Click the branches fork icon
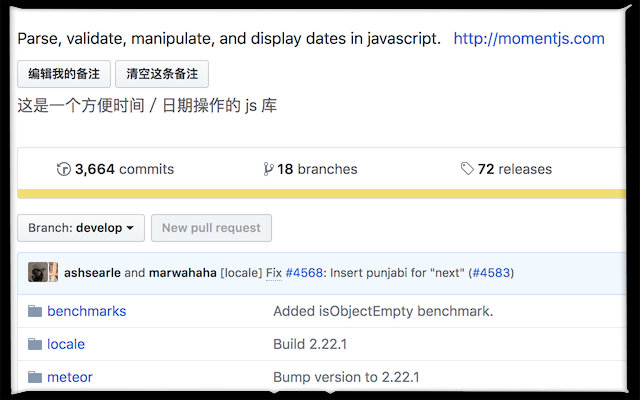Viewport: 640px width, 400px height. pyautogui.click(x=268, y=169)
